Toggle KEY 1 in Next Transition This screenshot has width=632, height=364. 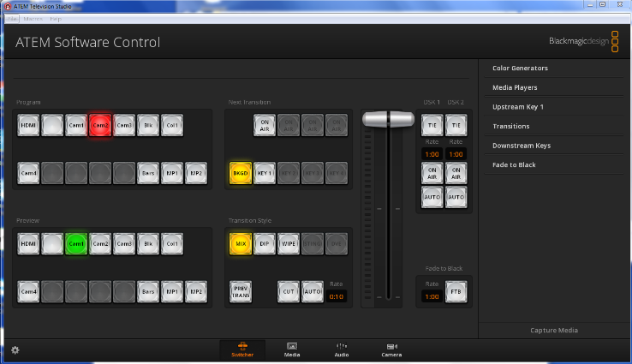point(265,173)
